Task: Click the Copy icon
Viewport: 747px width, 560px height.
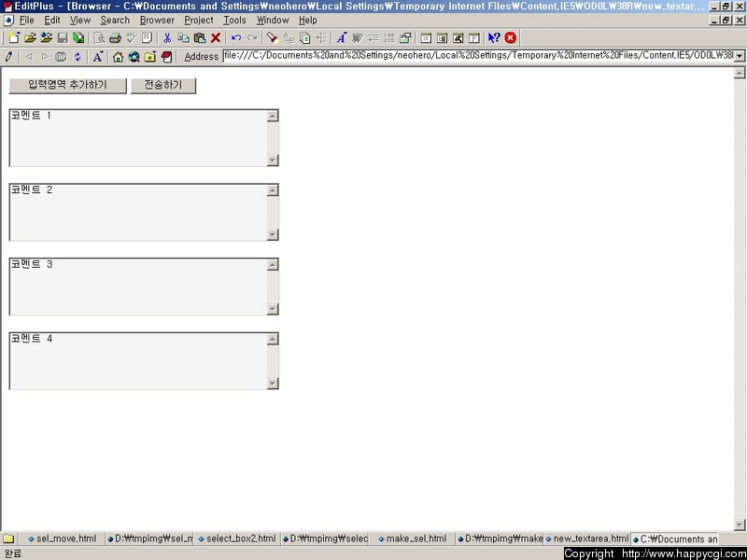Action: (x=183, y=38)
